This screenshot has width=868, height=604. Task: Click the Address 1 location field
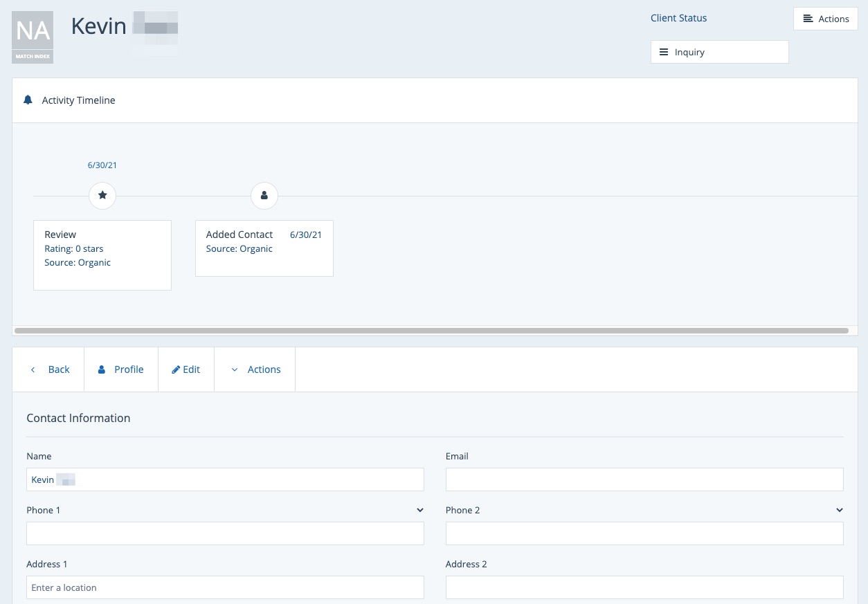point(225,587)
